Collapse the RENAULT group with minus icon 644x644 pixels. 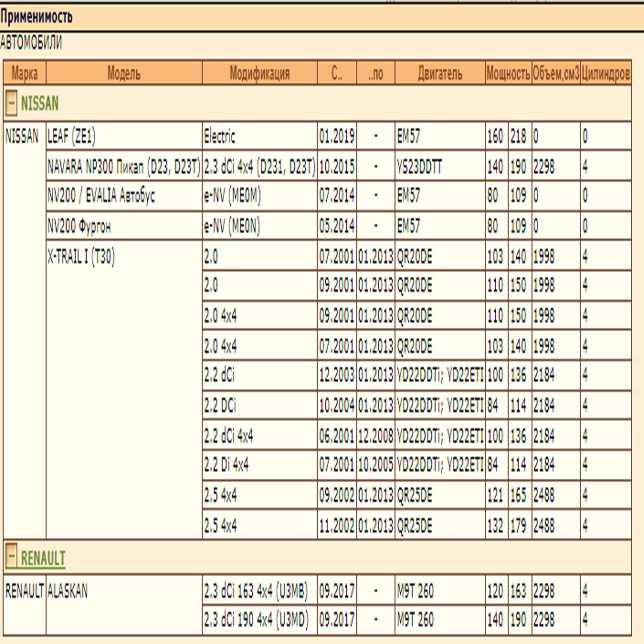[11, 558]
